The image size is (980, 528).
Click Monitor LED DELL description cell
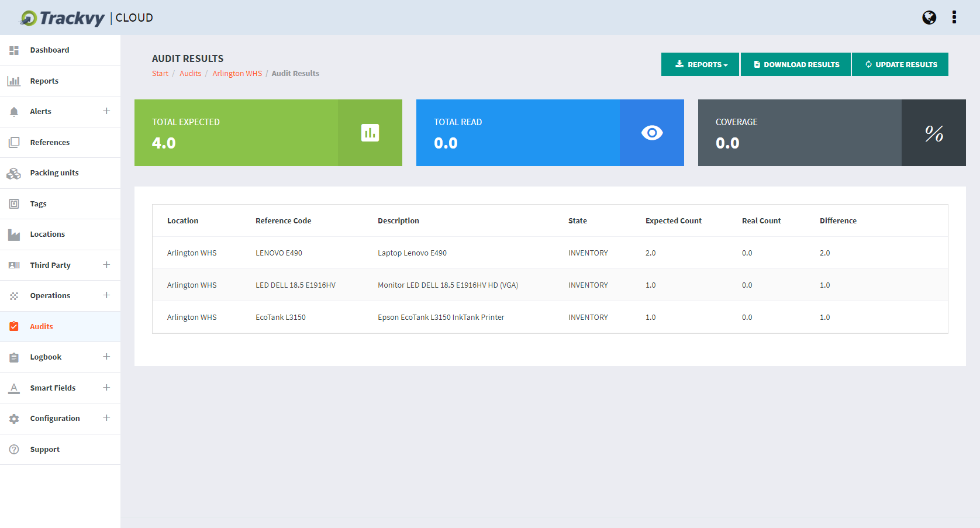pos(448,285)
